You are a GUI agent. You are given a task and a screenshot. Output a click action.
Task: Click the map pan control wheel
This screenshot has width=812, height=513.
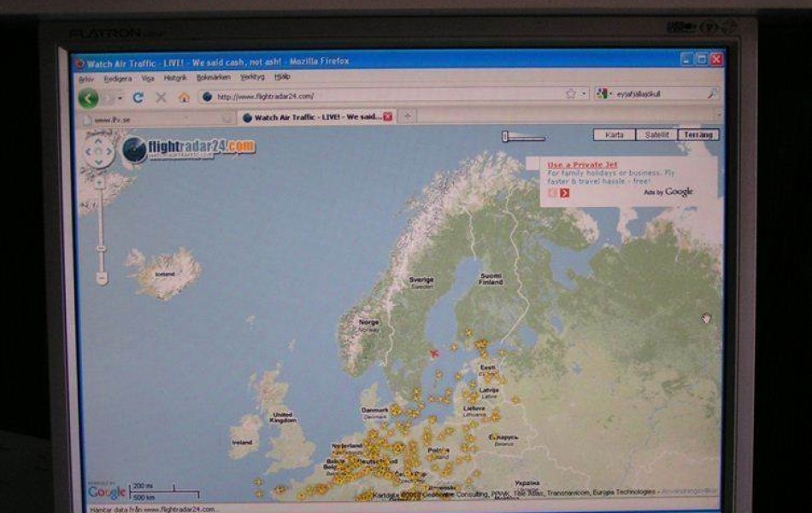(98, 153)
